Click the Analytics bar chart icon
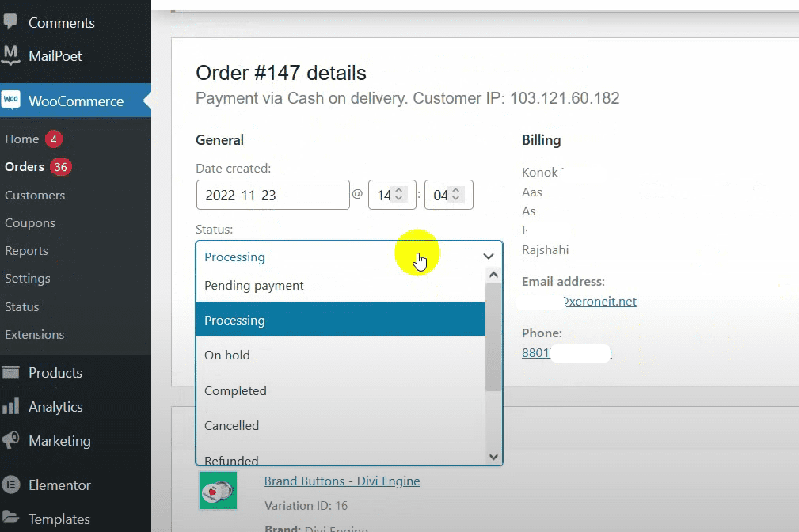The width and height of the screenshot is (799, 532). point(10,406)
